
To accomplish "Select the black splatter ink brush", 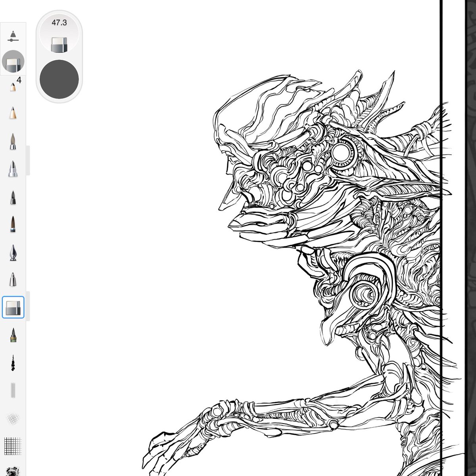I will [13, 363].
